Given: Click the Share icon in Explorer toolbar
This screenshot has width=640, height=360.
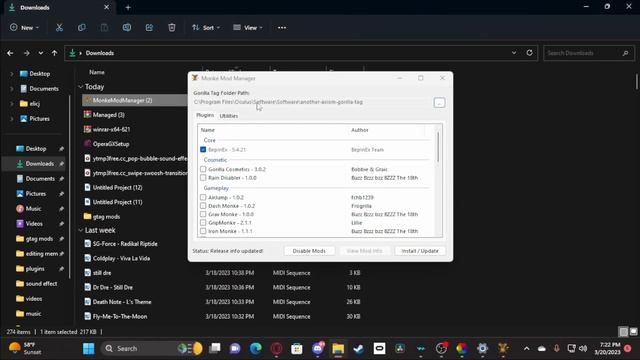Looking at the screenshot, I should click(149, 28).
